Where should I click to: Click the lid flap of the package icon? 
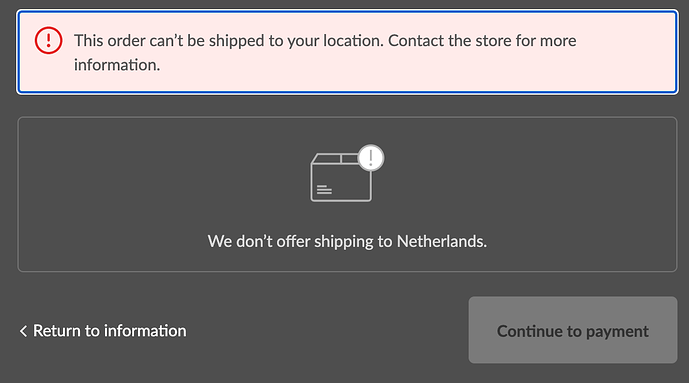pyautogui.click(x=337, y=159)
